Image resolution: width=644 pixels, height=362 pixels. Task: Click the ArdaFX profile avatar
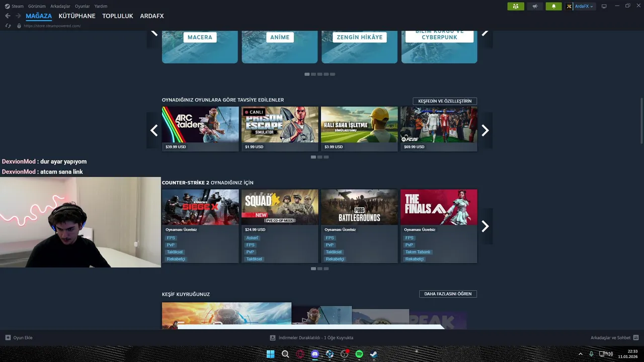click(569, 6)
